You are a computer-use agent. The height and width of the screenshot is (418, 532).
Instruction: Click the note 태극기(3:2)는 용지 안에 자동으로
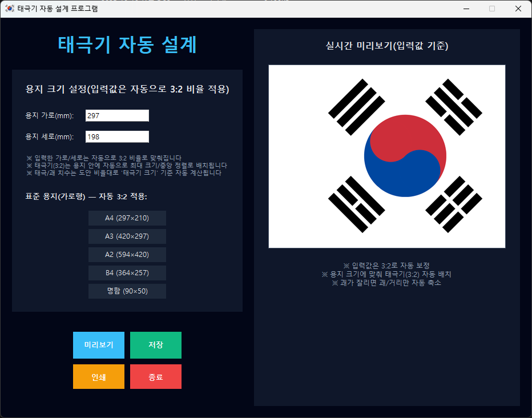(x=127, y=166)
